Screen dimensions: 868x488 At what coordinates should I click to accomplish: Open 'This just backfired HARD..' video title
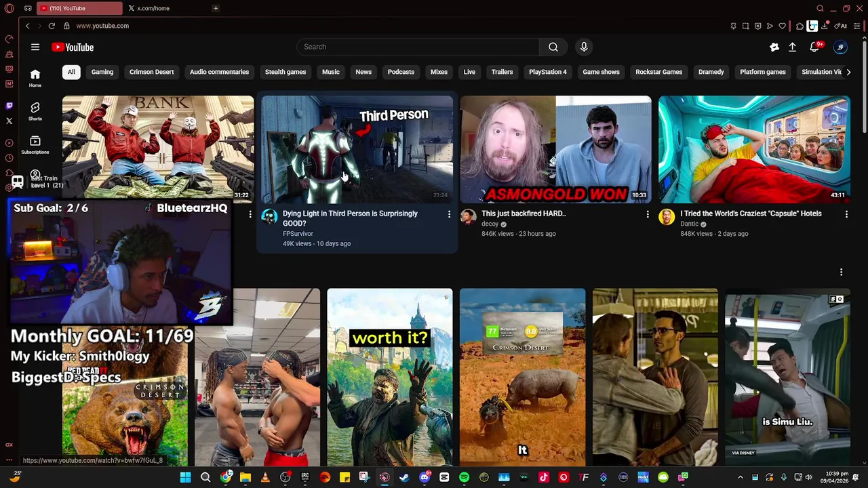point(524,213)
